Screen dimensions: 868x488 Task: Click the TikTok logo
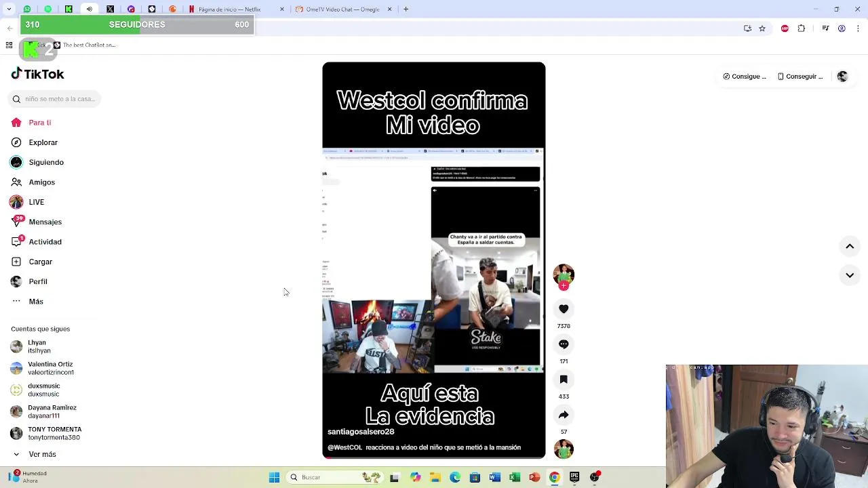point(38,74)
